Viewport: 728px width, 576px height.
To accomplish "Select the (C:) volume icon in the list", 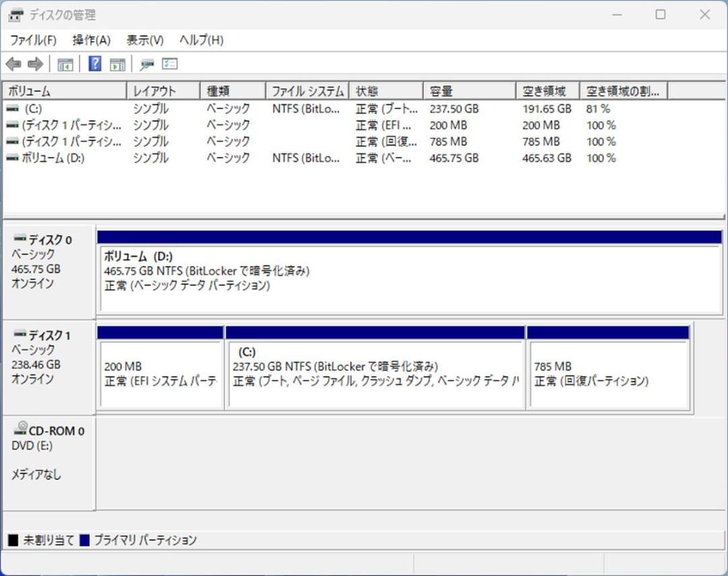I will point(12,108).
